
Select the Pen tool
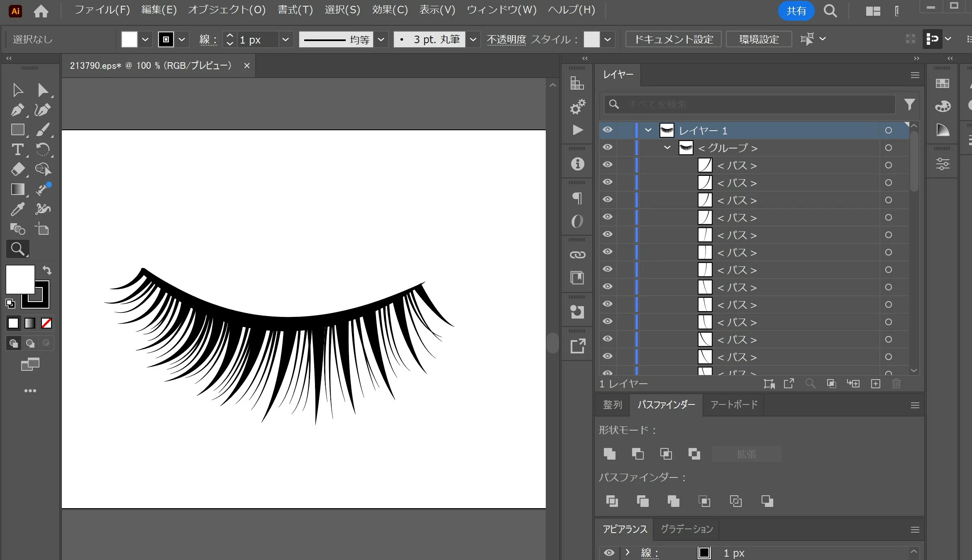tap(17, 110)
